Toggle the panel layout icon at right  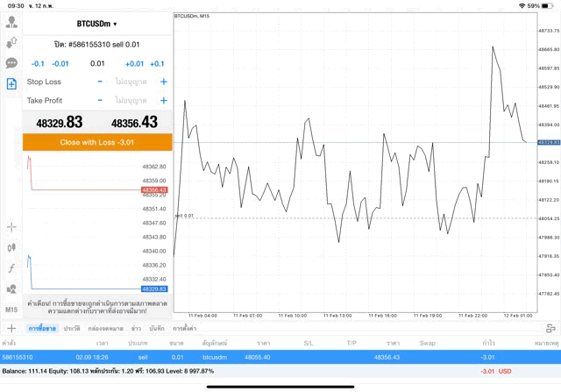click(550, 328)
